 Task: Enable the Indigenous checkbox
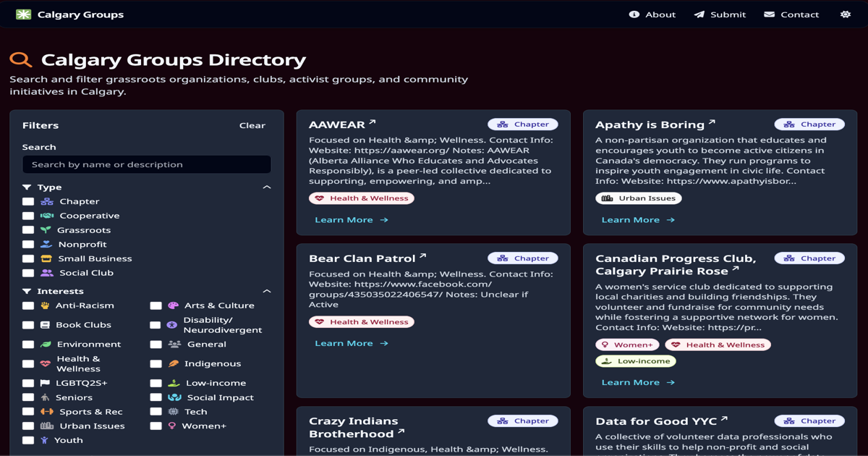tap(156, 363)
